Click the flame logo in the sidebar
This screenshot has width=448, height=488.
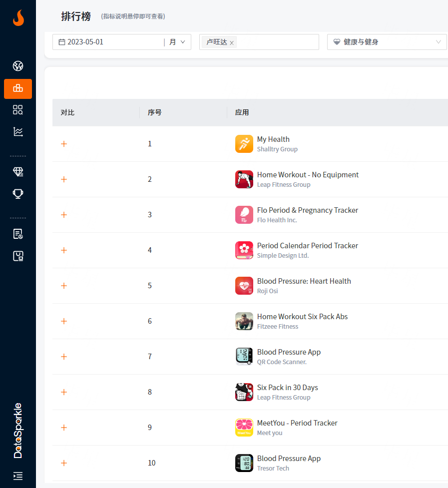click(x=18, y=18)
